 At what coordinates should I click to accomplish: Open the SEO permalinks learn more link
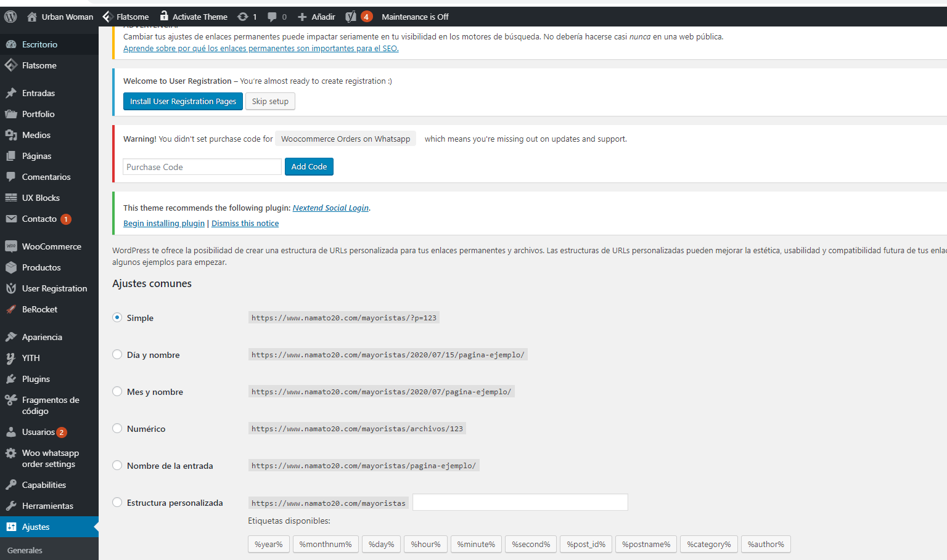pyautogui.click(x=261, y=48)
